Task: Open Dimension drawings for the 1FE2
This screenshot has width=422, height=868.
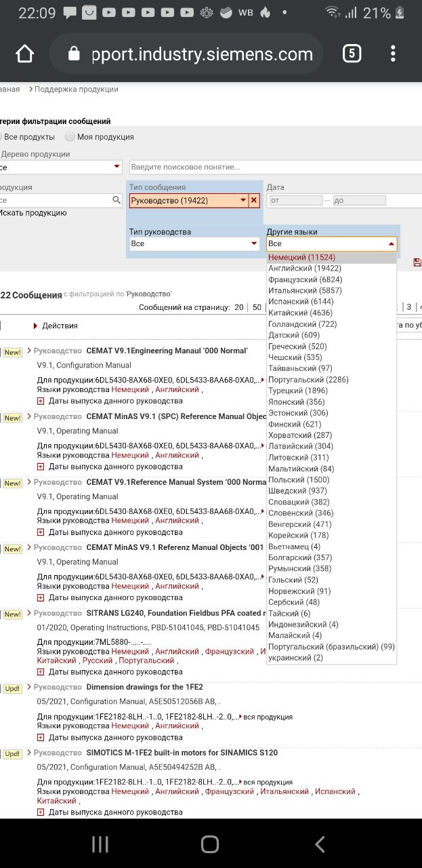Action: point(145,687)
